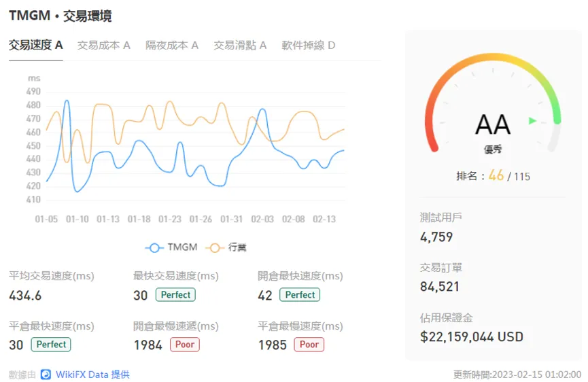Click the 優秀 label under AA
The width and height of the screenshot is (588, 382).
click(493, 150)
